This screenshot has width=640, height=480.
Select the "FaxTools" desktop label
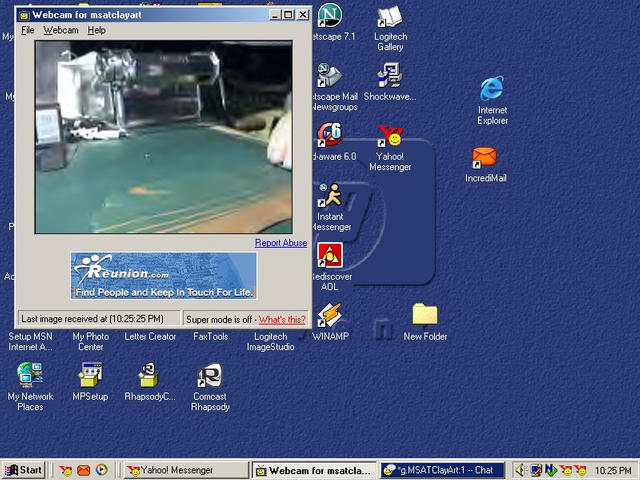210,337
